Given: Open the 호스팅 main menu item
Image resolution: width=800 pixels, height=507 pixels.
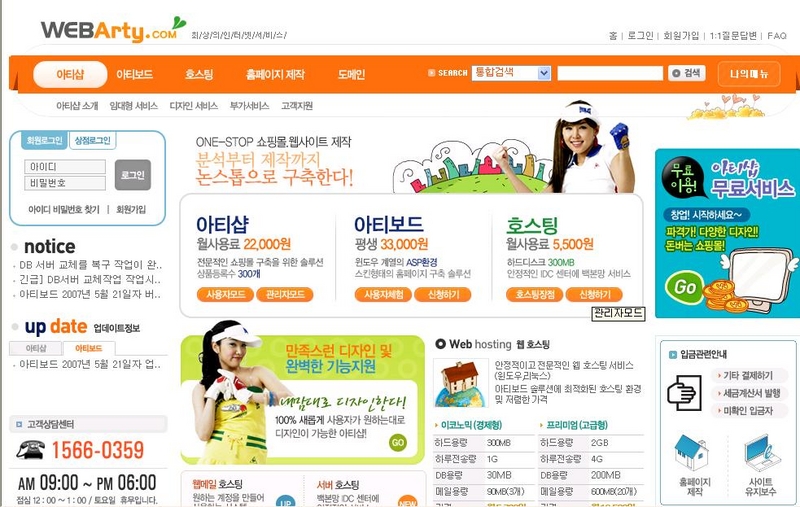Looking at the screenshot, I should pyautogui.click(x=199, y=74).
